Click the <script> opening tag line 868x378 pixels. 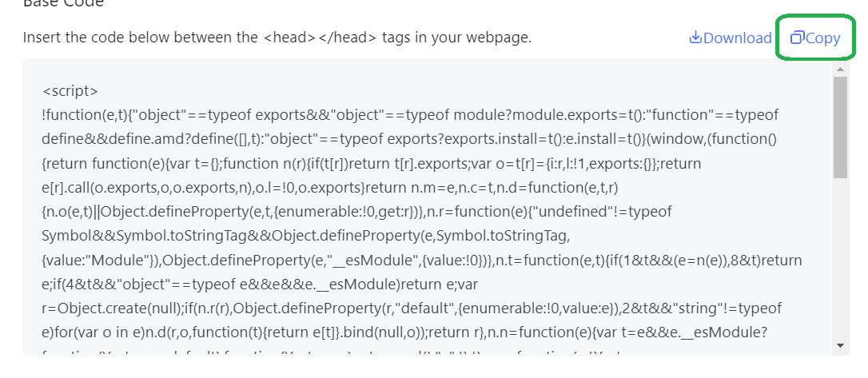70,90
